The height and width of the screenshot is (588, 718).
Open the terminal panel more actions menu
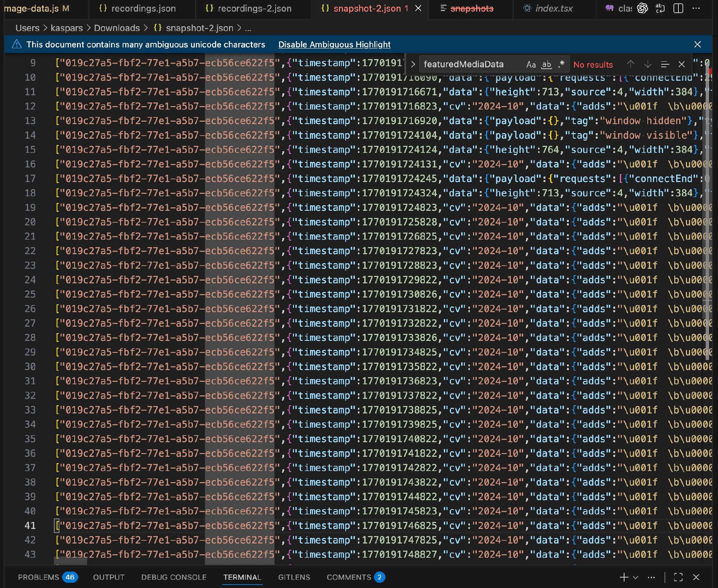[x=651, y=577]
